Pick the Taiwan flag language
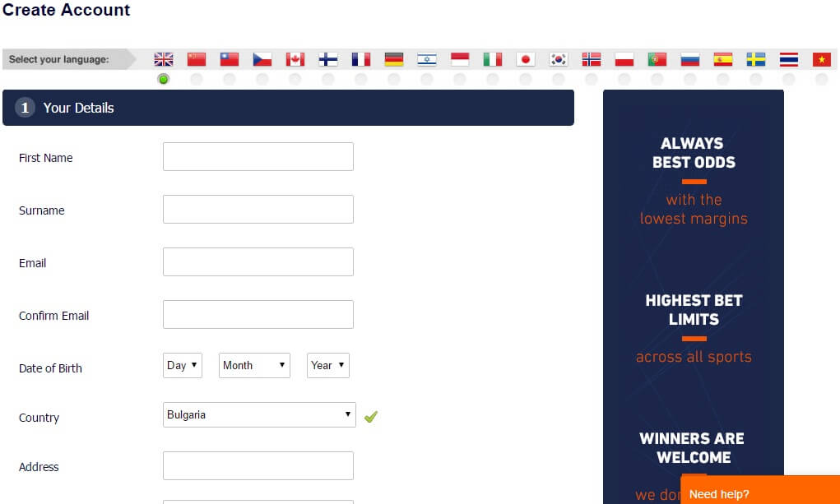 click(x=230, y=59)
